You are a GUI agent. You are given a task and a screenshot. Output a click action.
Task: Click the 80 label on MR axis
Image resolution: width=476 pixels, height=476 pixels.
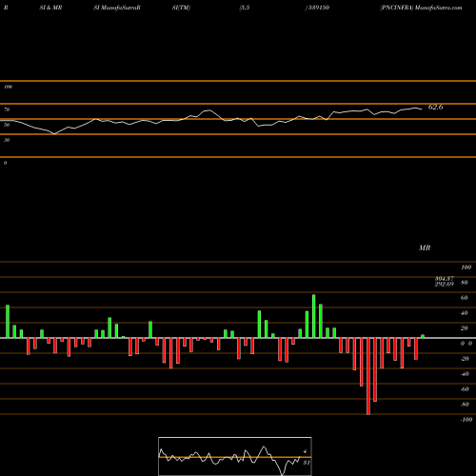pos(464,283)
